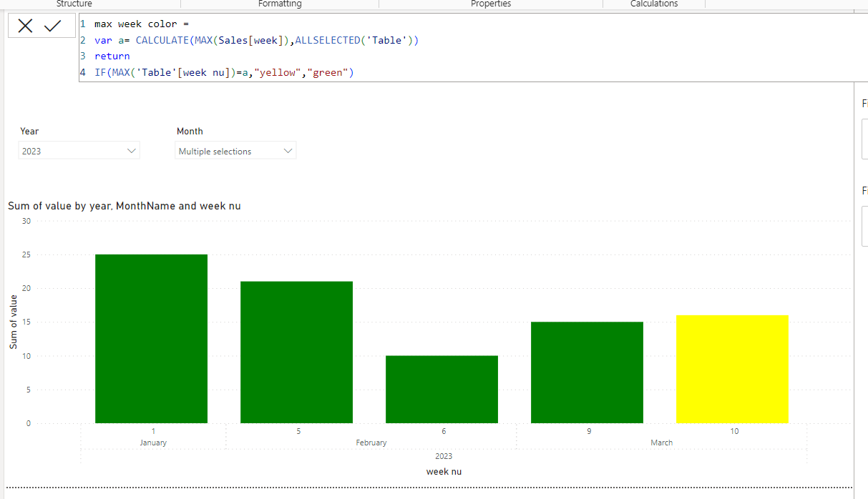Select the Structure ribbon group label
The width and height of the screenshot is (868, 499).
pyautogui.click(x=74, y=4)
